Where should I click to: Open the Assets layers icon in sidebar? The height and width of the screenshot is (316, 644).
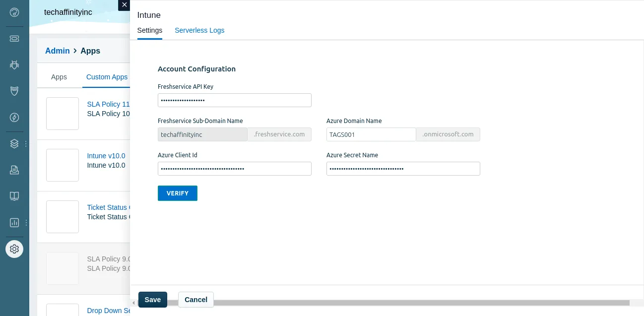[14, 143]
